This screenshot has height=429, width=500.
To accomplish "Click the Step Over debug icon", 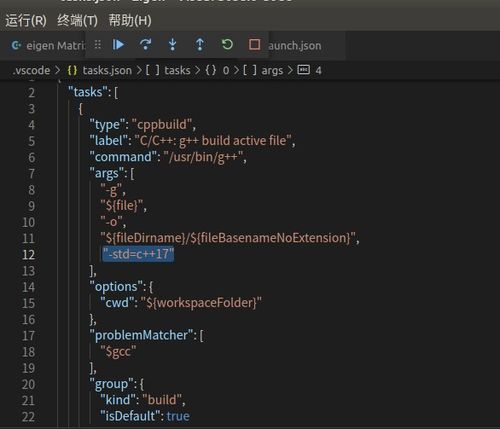I will pyautogui.click(x=145, y=45).
